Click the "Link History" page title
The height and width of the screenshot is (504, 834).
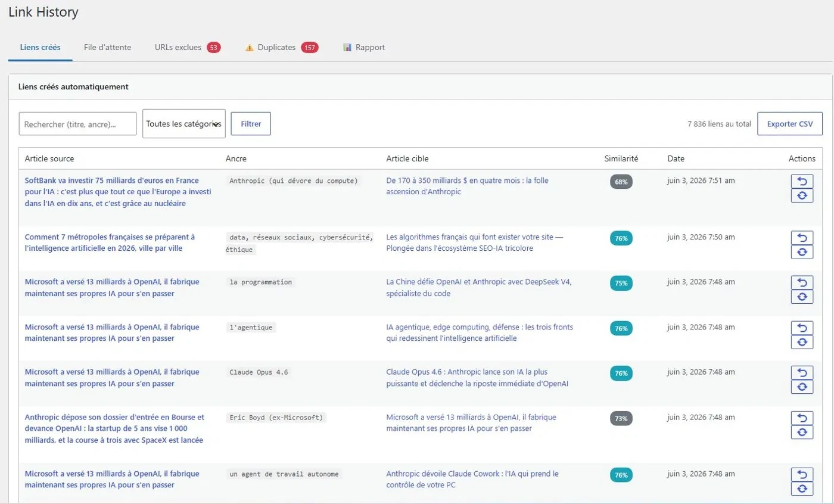43,11
